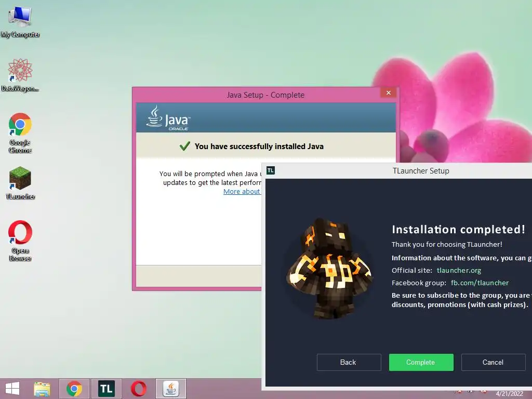Screen dimensions: 532x399
Task: Click the TLauncher character image
Action: click(x=329, y=268)
